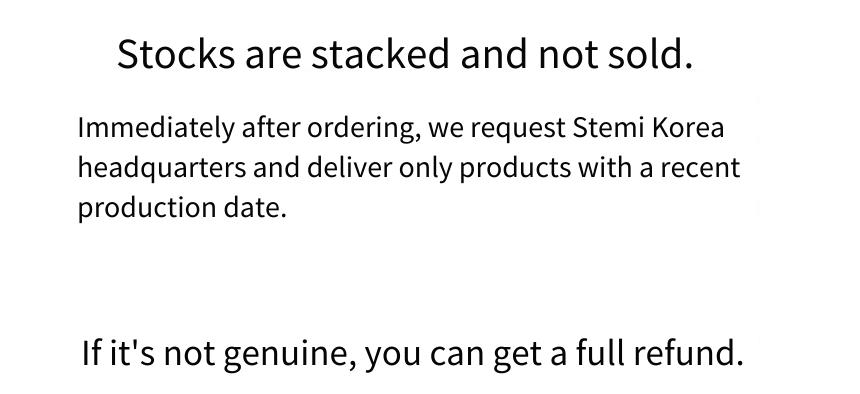Click the heading "Stocks are stacked and not sold."
This screenshot has height=394, width=860.
pyautogui.click(x=405, y=54)
